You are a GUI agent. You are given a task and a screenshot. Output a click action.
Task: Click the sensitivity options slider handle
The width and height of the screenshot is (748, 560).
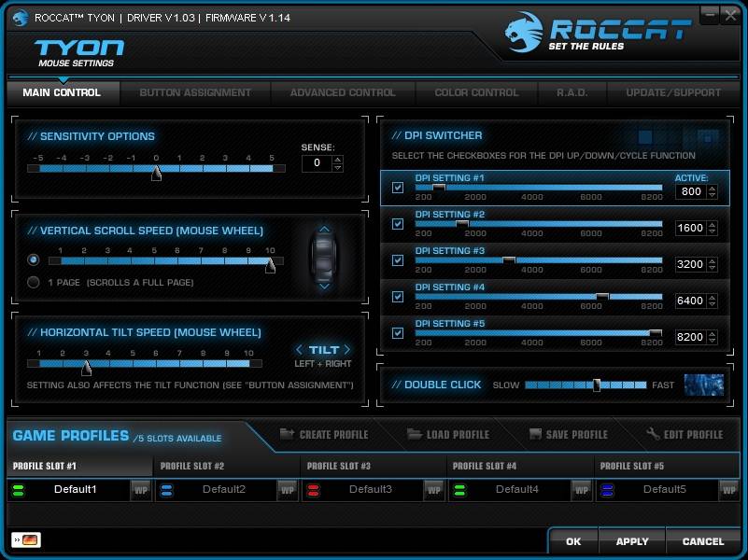pos(156,173)
